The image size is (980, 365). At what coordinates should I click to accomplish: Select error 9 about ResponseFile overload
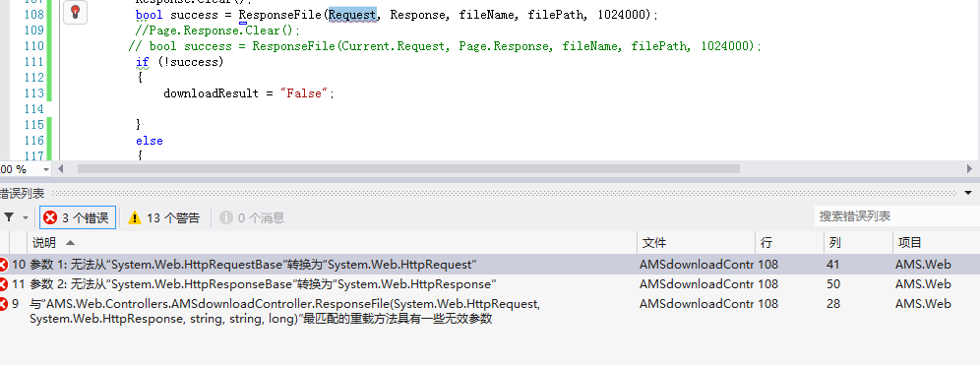tap(490, 311)
